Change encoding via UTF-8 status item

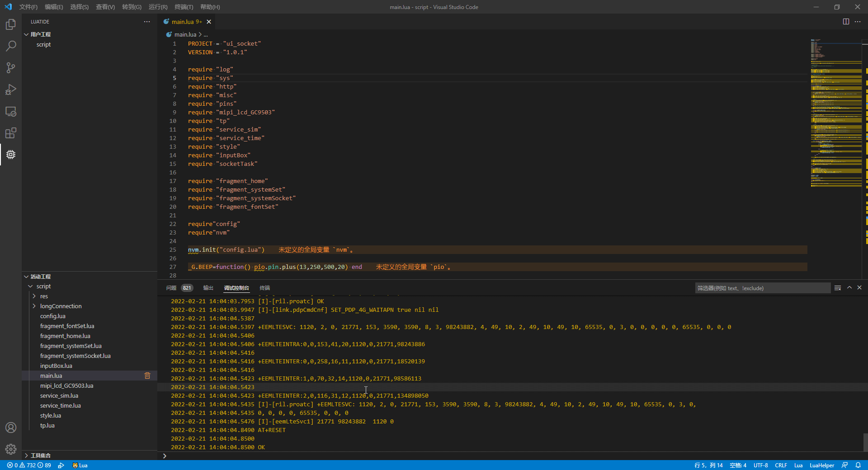(x=760, y=465)
